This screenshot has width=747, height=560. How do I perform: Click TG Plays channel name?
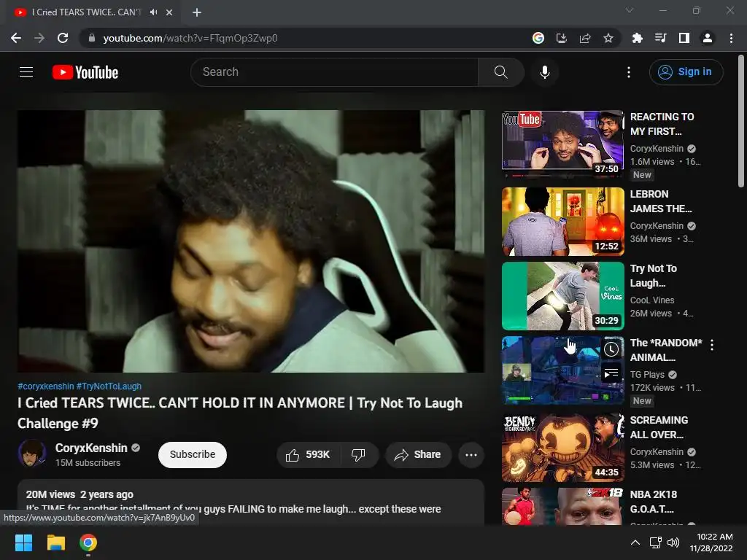click(x=647, y=375)
